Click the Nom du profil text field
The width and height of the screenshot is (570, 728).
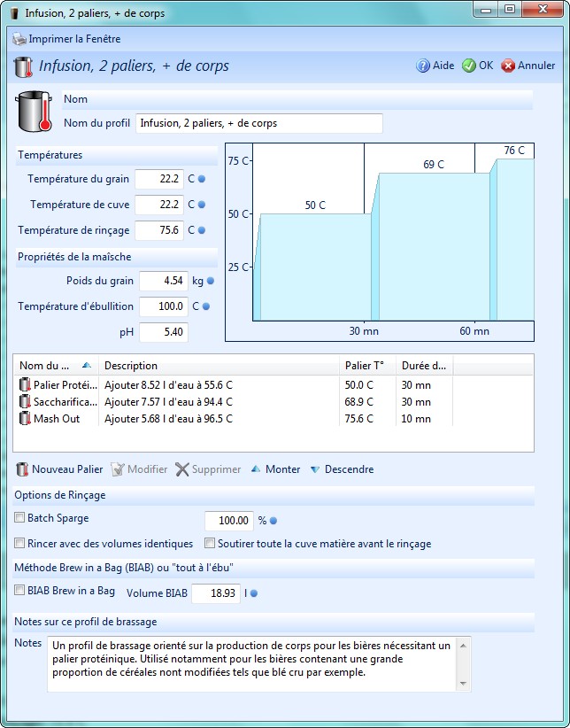click(x=258, y=123)
